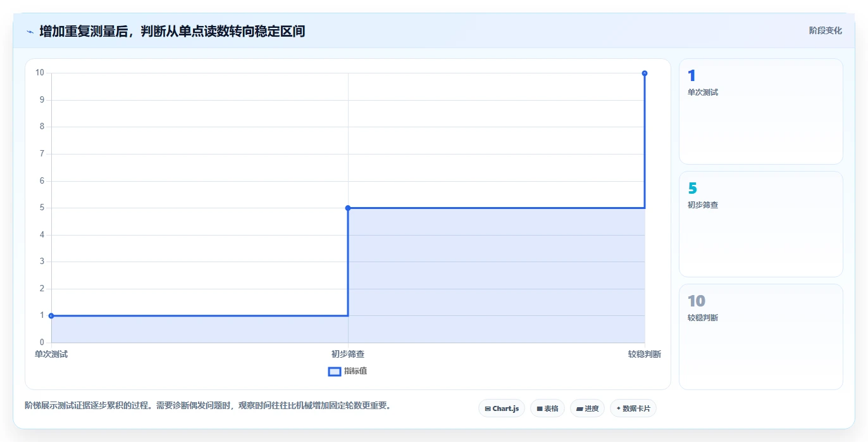Viewport: 868px width, 442px height.
Task: Select the 进度 tag chip
Action: (587, 408)
